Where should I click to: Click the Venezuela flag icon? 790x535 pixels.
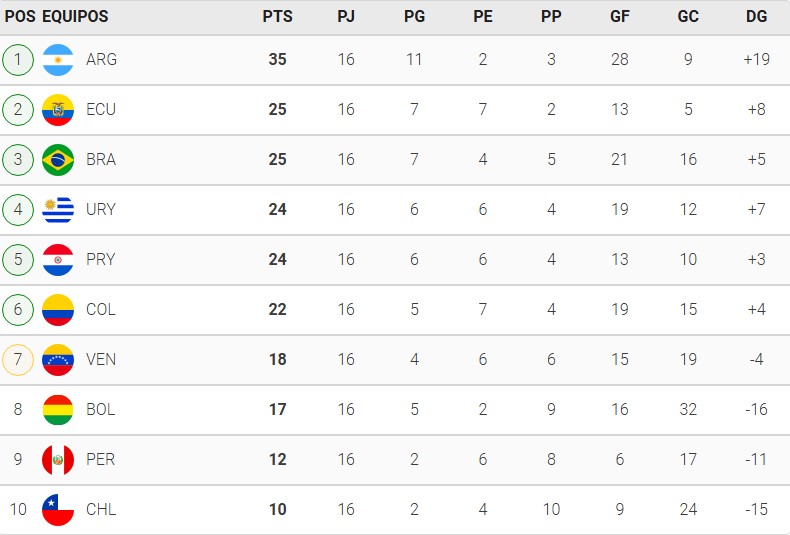58,360
